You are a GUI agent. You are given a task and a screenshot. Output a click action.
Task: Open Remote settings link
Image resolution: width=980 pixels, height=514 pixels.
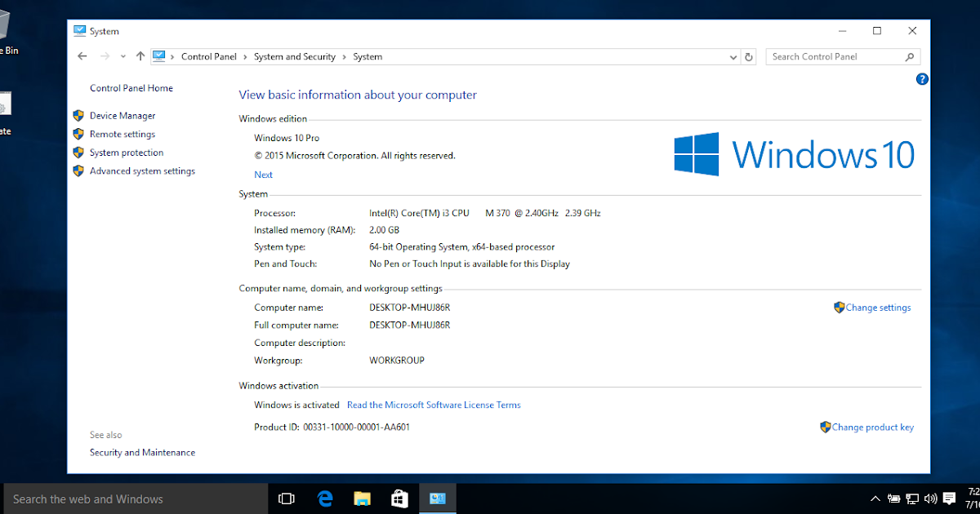click(x=122, y=135)
